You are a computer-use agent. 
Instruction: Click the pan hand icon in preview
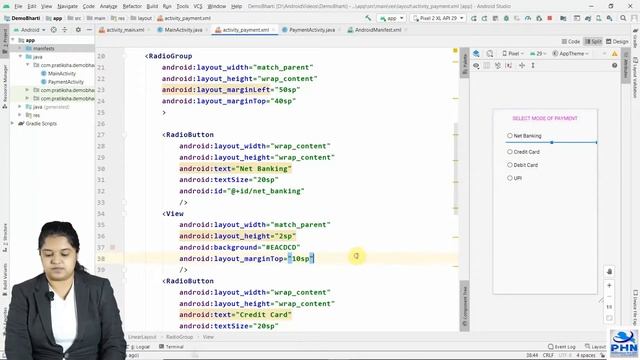pos(609,271)
